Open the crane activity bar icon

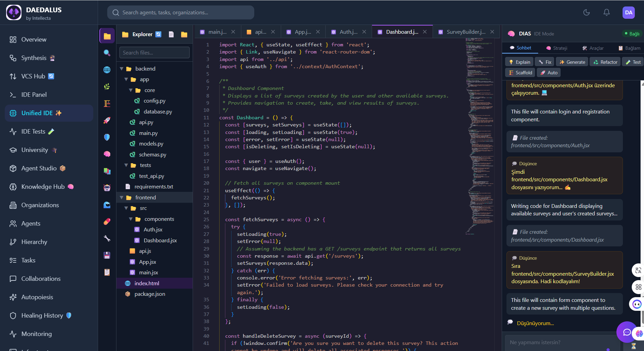pos(107,103)
